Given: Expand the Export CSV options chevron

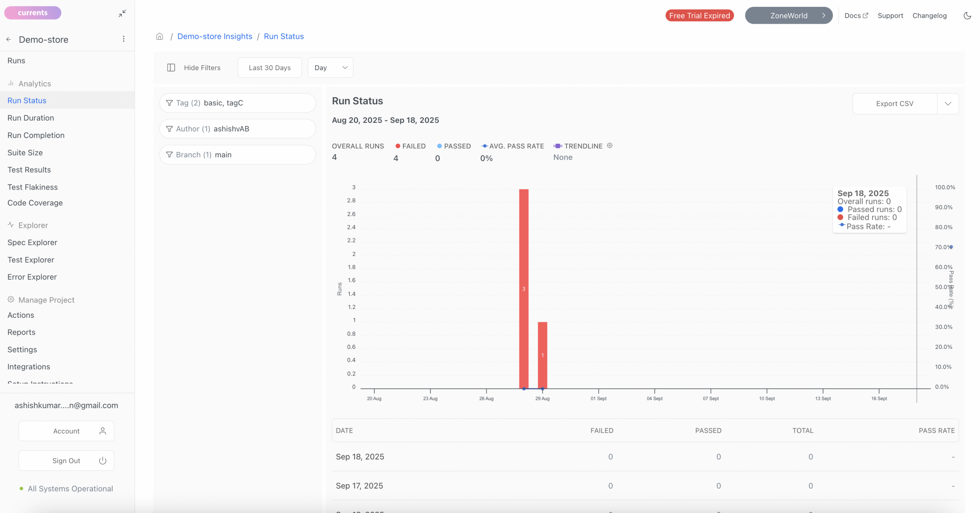Looking at the screenshot, I should (x=948, y=103).
